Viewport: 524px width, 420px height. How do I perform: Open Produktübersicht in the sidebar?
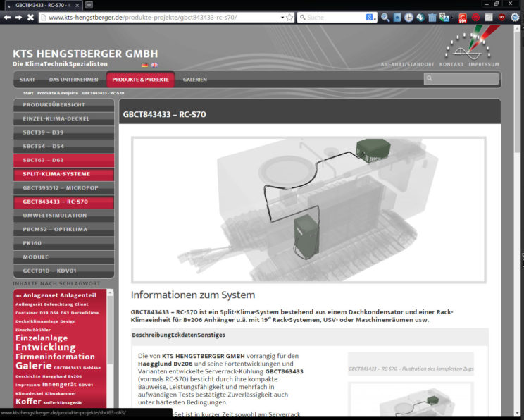63,105
